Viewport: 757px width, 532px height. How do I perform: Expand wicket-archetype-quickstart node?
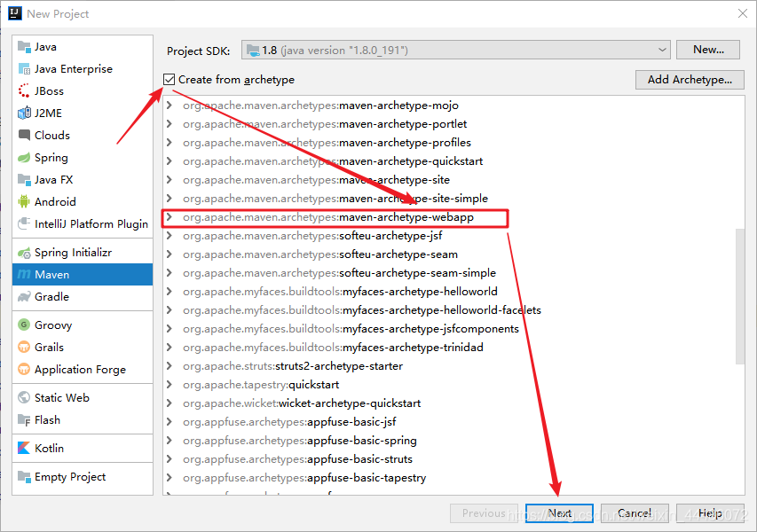pyautogui.click(x=169, y=403)
